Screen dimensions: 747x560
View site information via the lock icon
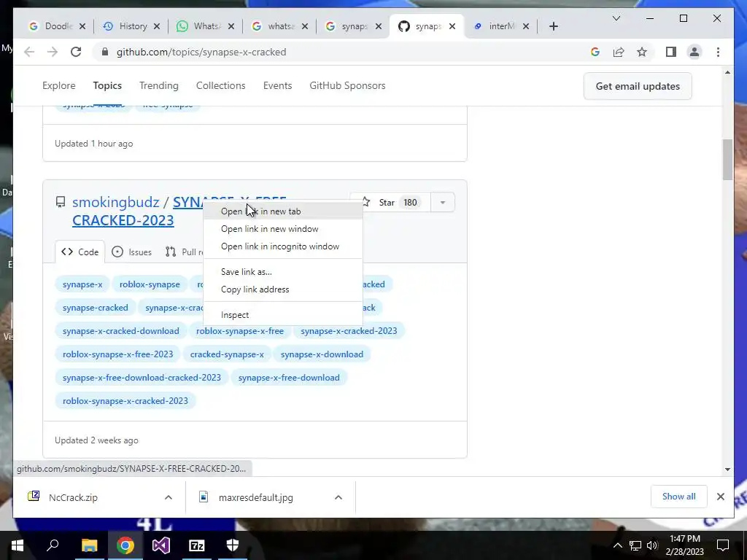point(105,52)
